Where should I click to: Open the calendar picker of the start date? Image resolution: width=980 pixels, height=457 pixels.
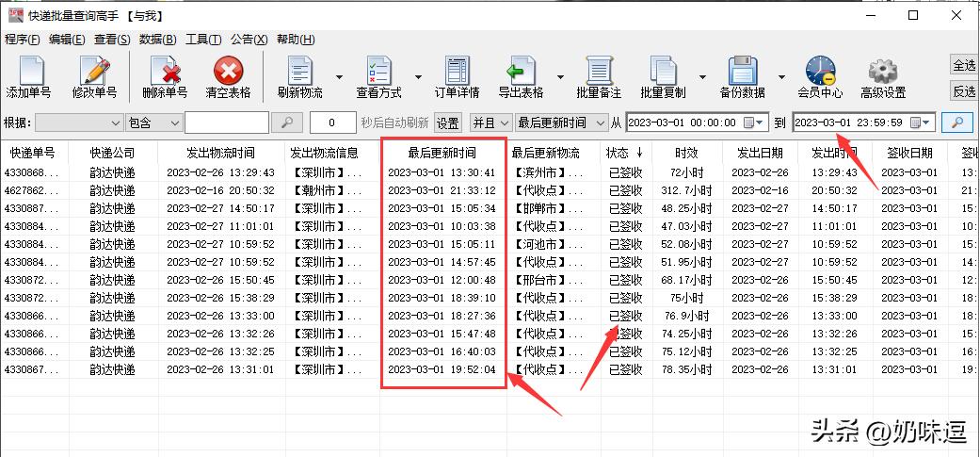click(x=752, y=122)
